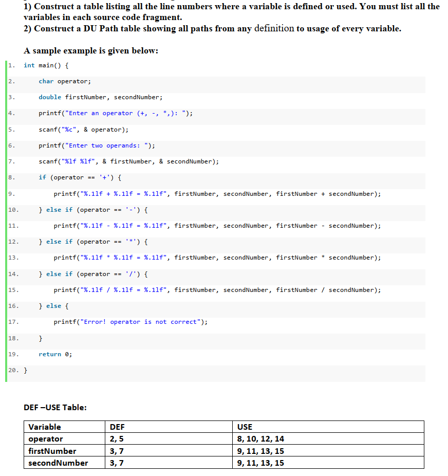Click the 'return 0;' line
Viewport: 448px width, 476px height.
coord(55,354)
